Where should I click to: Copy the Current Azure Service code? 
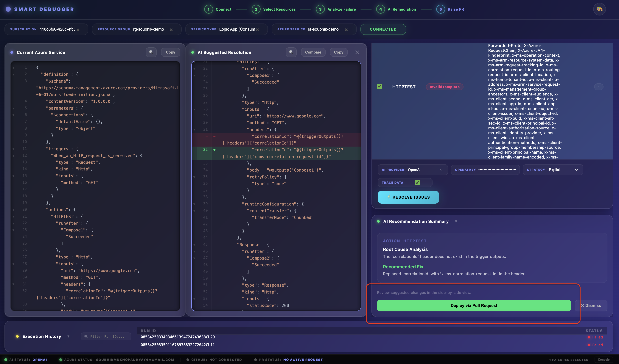click(x=170, y=52)
